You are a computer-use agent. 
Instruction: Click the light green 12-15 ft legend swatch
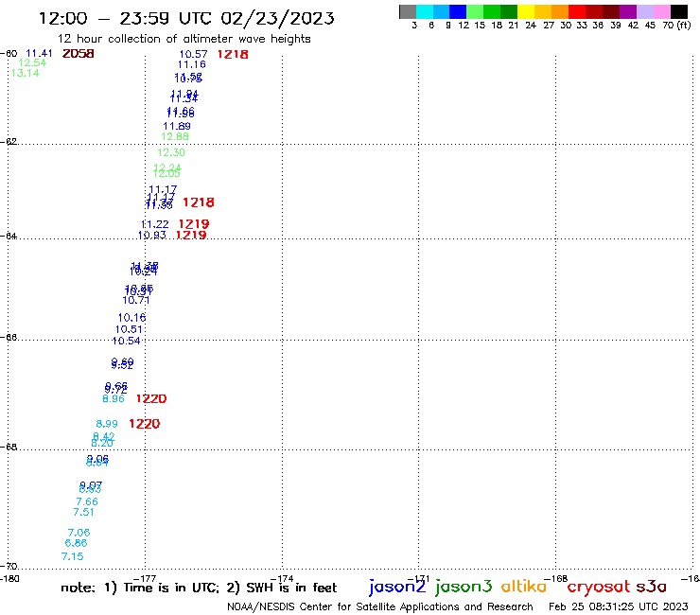pos(475,11)
